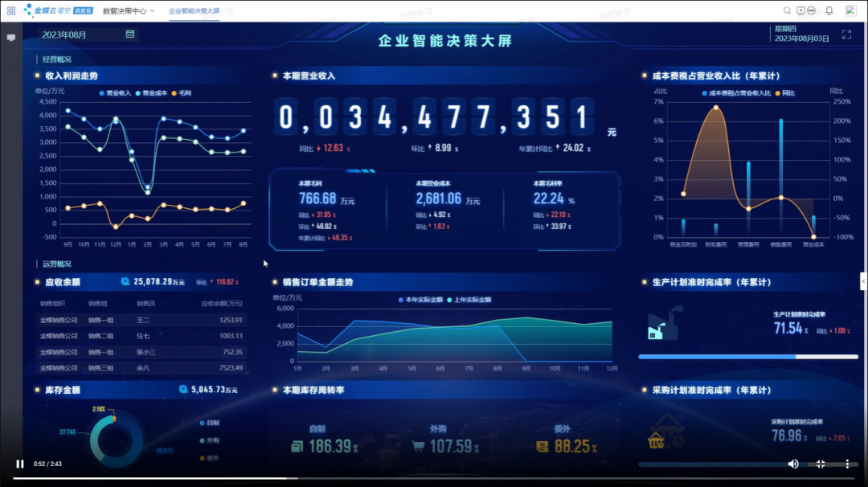Toggle the 营业成本 legend series

151,93
